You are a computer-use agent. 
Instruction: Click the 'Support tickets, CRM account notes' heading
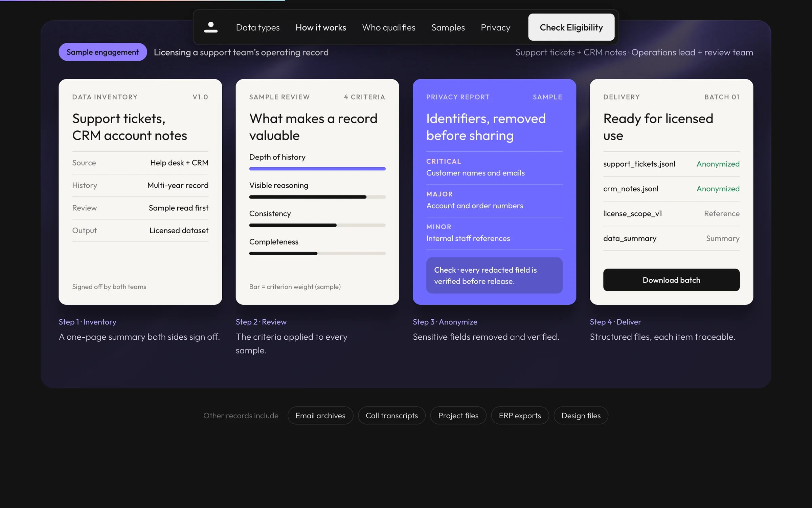click(130, 127)
